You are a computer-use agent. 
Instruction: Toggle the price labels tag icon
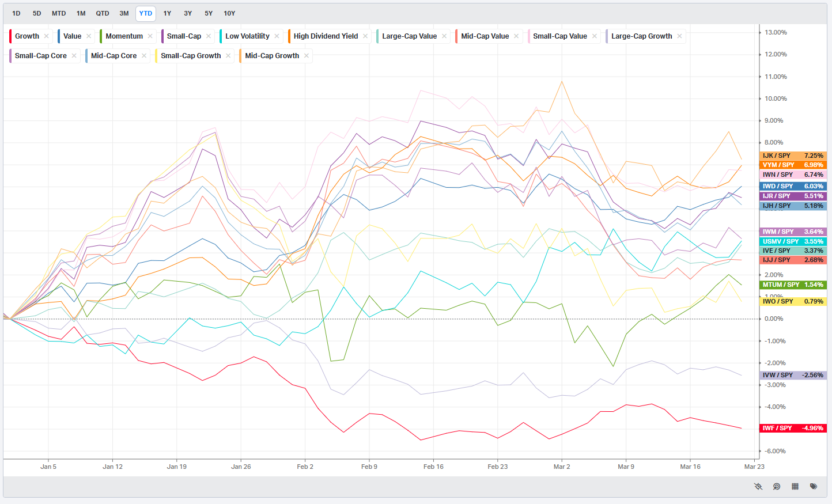pos(814,487)
